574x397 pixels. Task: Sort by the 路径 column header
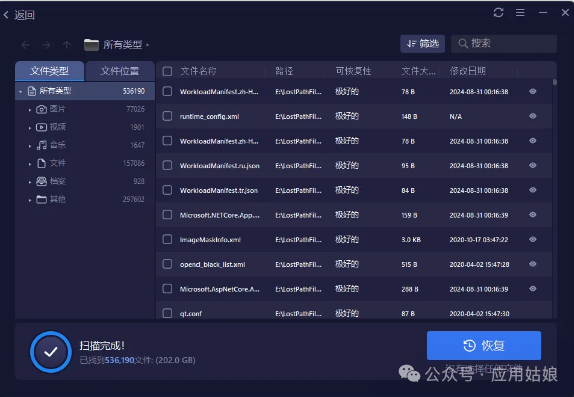[284, 71]
